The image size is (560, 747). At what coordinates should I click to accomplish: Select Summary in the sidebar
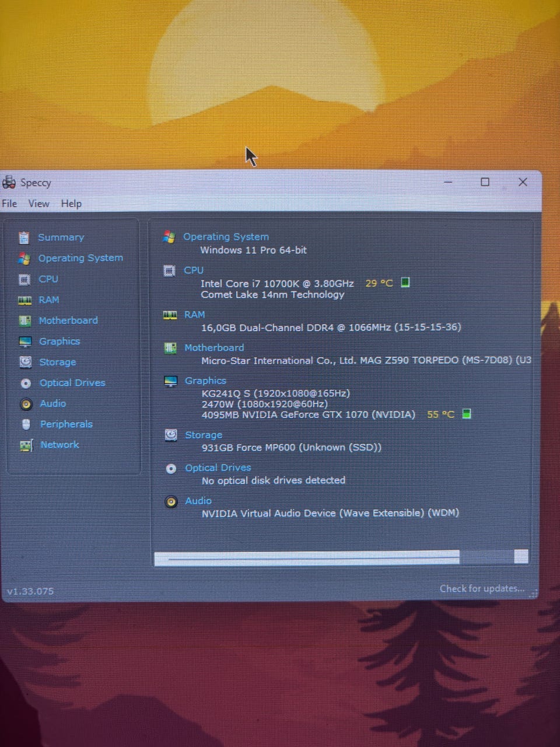click(x=61, y=238)
